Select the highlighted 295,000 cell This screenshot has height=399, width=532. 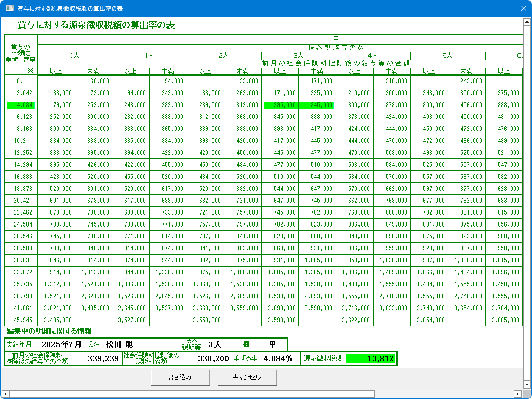click(280, 105)
